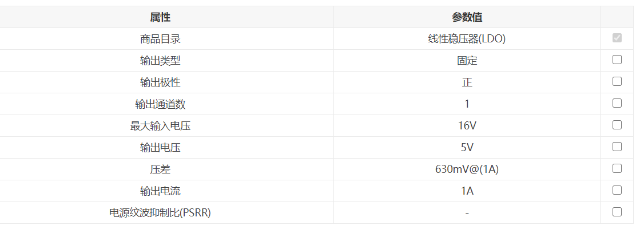Tick the checkbox for 输出极性

coord(617,82)
